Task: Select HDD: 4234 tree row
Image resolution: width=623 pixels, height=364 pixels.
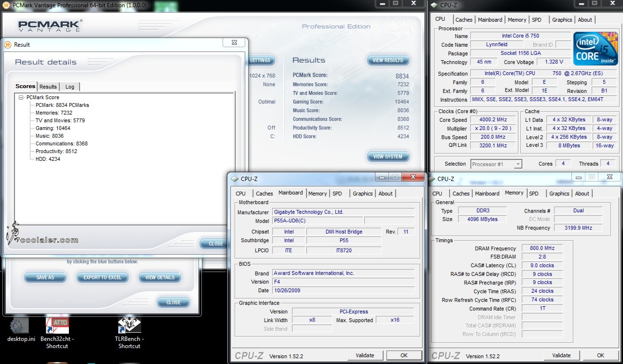Action: tap(48, 159)
